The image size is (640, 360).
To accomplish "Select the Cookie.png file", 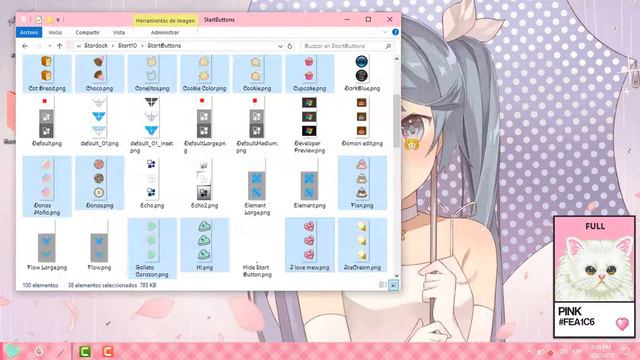I will coord(257,73).
